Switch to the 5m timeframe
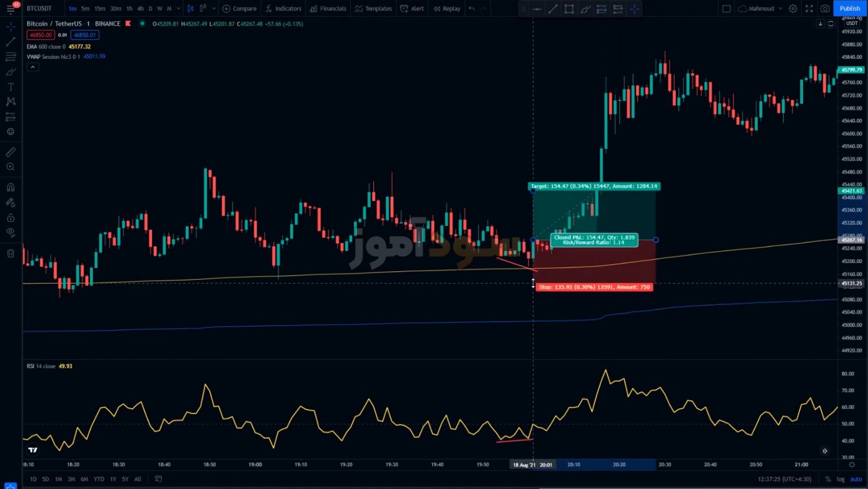 click(x=86, y=9)
